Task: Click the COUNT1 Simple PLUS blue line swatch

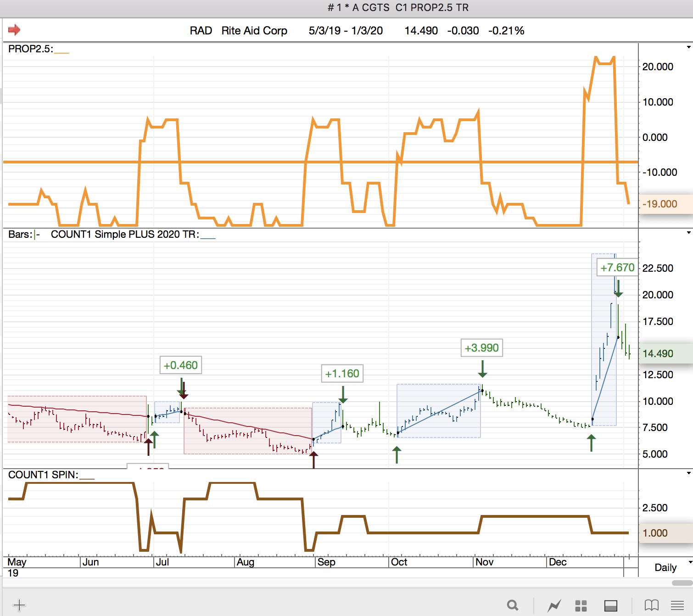Action: coord(208,238)
